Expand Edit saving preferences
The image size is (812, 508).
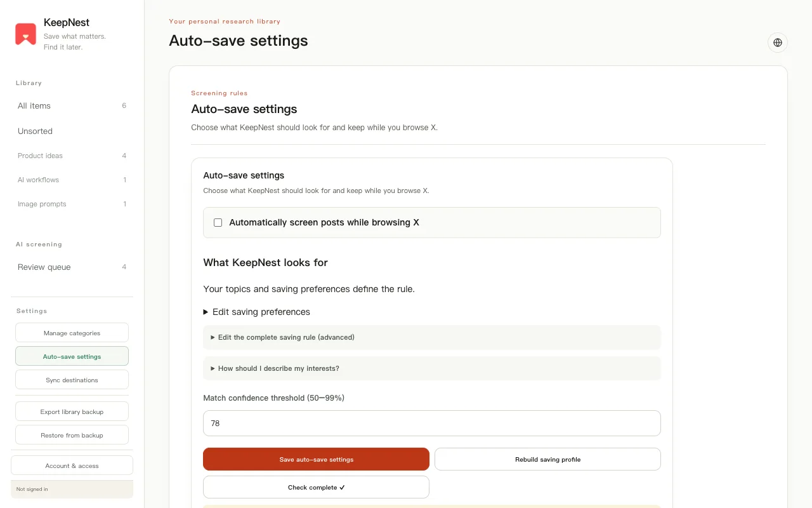pyautogui.click(x=257, y=312)
